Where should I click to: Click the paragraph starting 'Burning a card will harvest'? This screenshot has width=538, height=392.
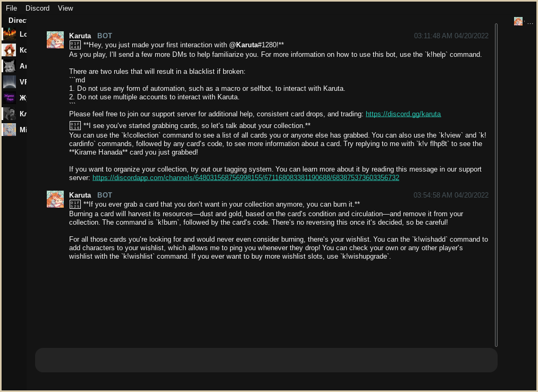[266, 218]
